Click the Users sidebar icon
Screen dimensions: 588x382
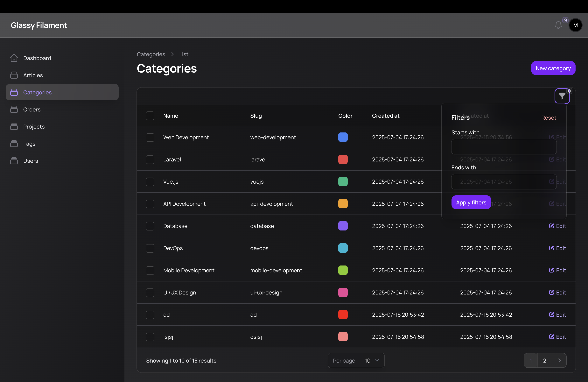14,161
